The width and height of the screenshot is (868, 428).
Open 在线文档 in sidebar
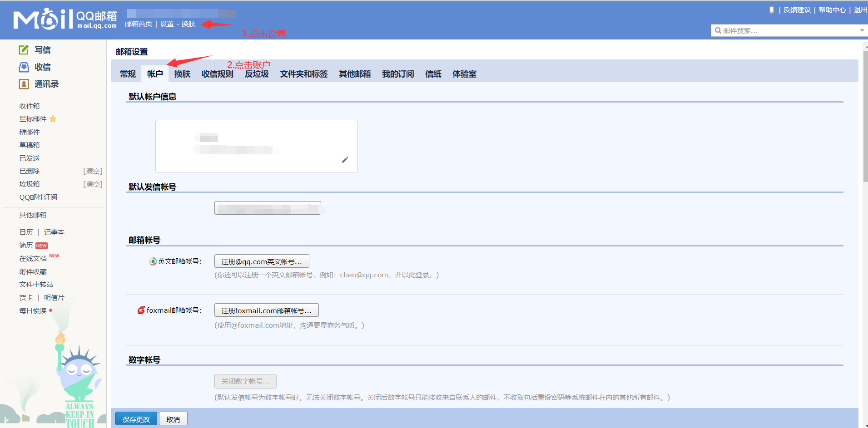[33, 259]
